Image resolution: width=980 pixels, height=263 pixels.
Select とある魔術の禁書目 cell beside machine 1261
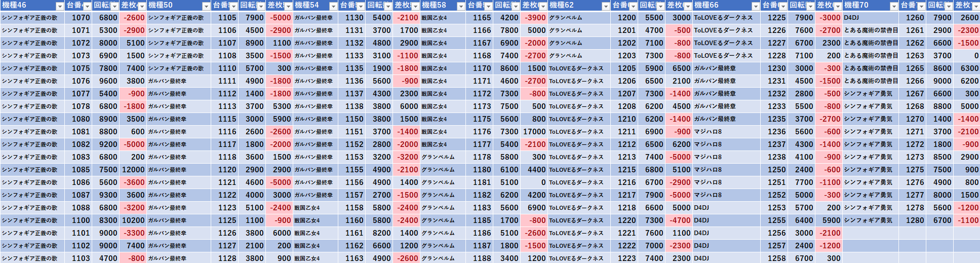click(871, 30)
